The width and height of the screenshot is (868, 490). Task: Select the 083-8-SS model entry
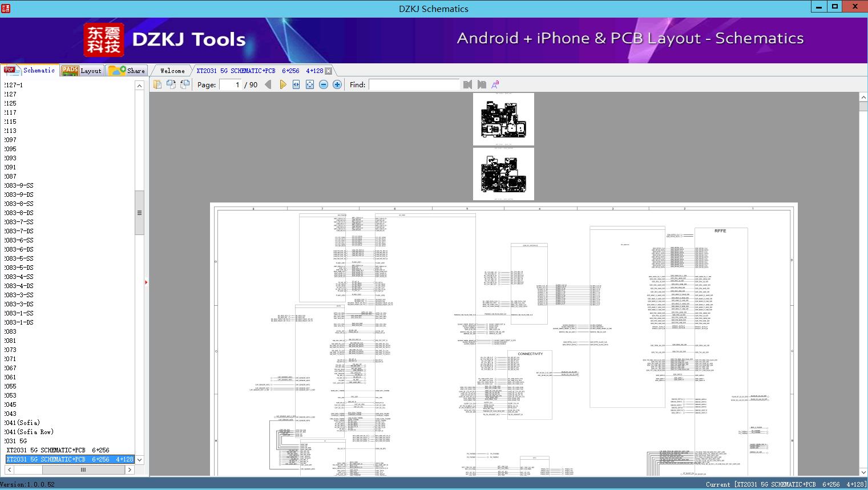point(19,204)
